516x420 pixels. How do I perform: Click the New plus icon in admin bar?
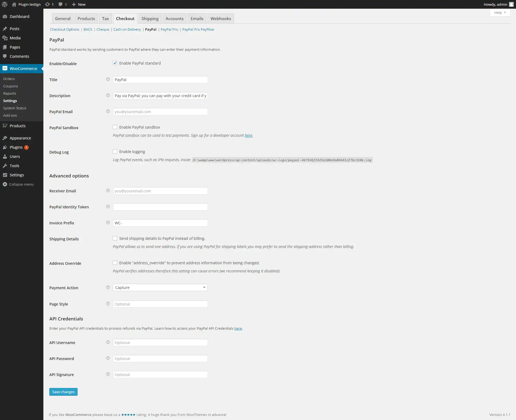[x=74, y=4]
